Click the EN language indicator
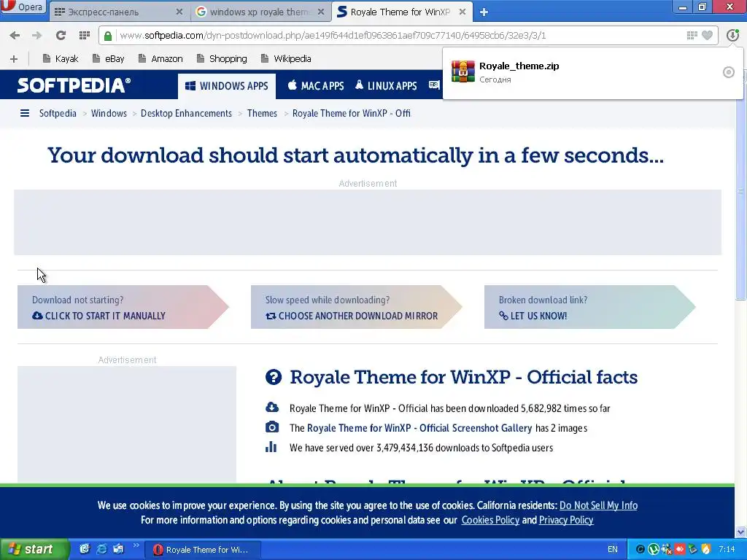The height and width of the screenshot is (560, 747). pyautogui.click(x=613, y=550)
